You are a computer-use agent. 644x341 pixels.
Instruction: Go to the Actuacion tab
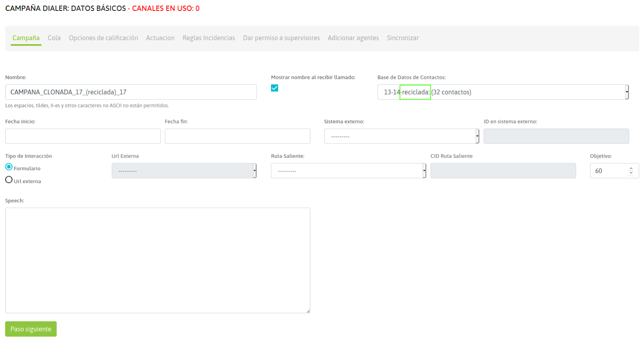[160, 38]
